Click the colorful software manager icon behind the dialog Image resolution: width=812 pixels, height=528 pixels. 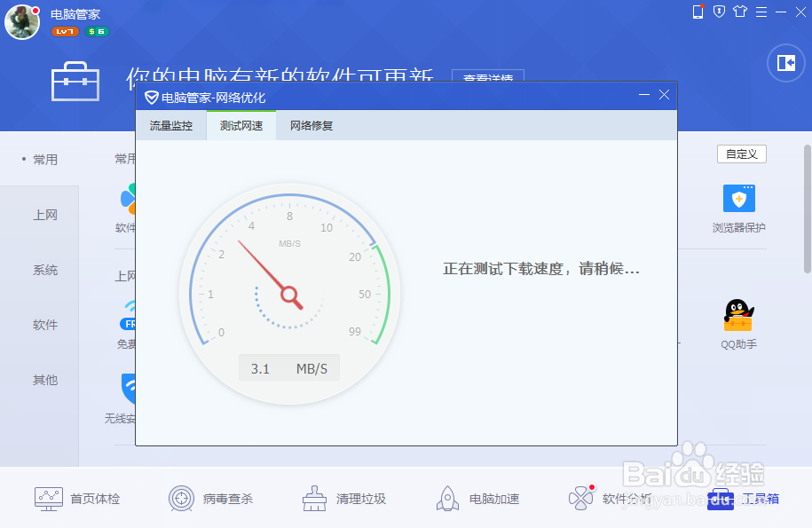129,198
